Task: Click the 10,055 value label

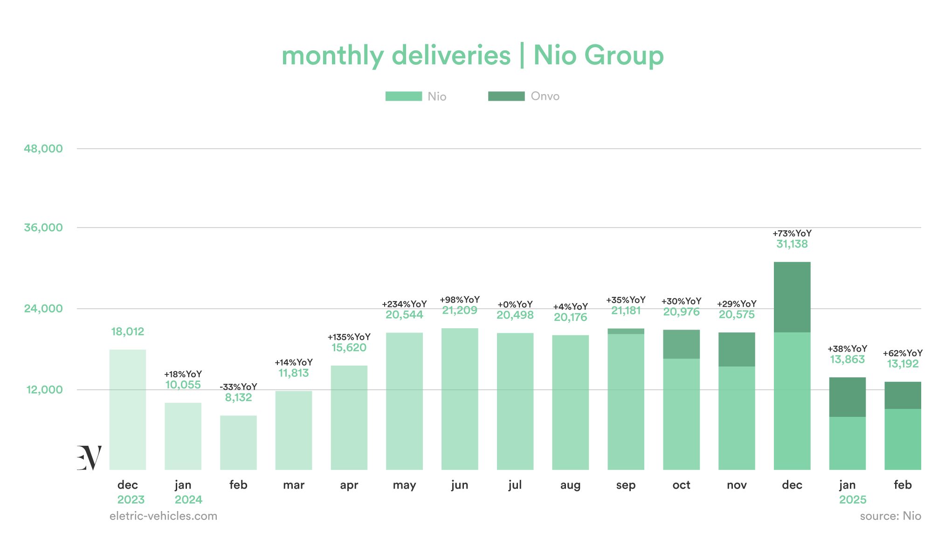Action: coord(183,385)
